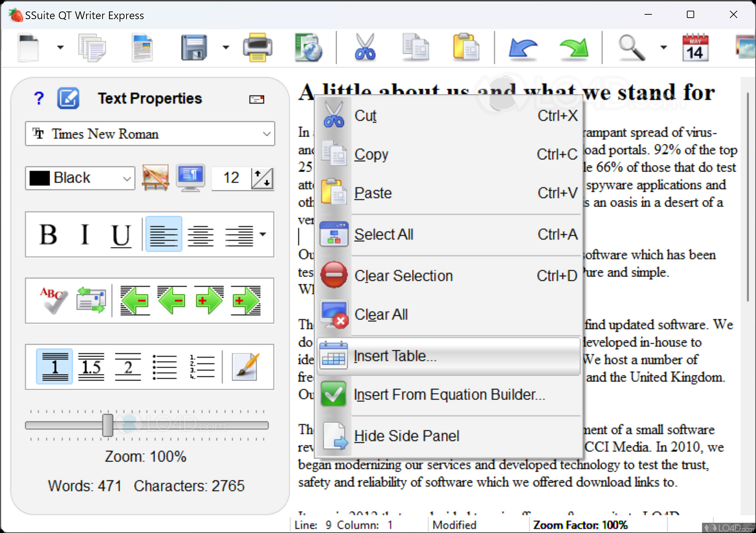Click Select All in context menu
This screenshot has width=756, height=533.
pyautogui.click(x=383, y=234)
